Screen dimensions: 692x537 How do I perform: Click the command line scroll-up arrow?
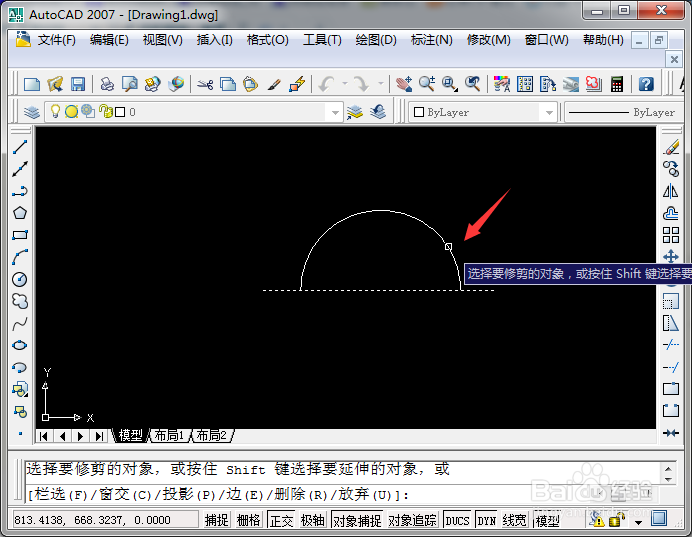(x=668, y=469)
